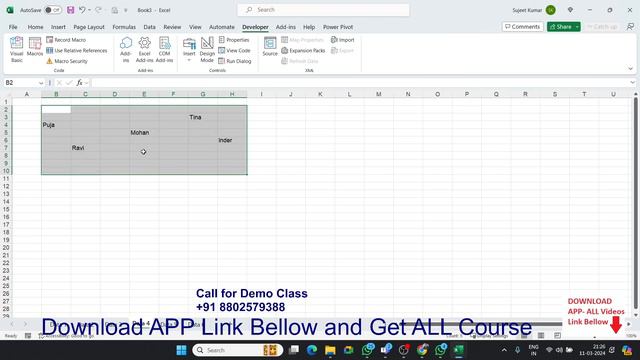This screenshot has height=360, width=640.
Task: Switch to Page Layout view in status bar
Action: pos(541,336)
